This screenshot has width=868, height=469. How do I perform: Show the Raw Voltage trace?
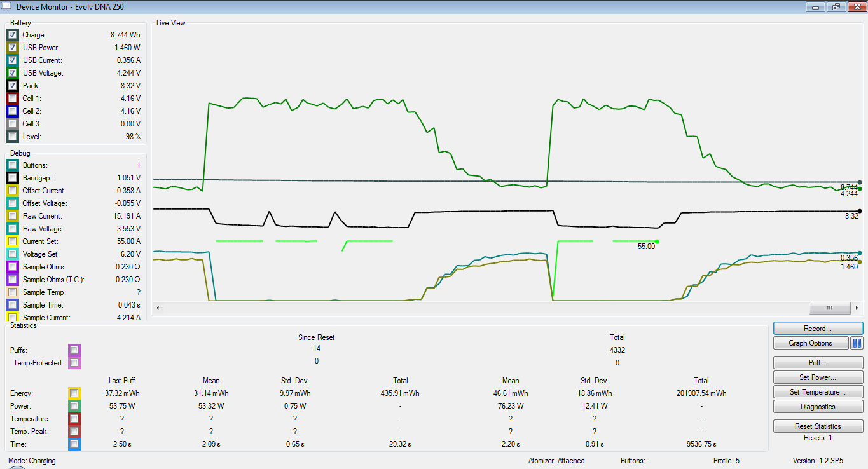(13, 229)
